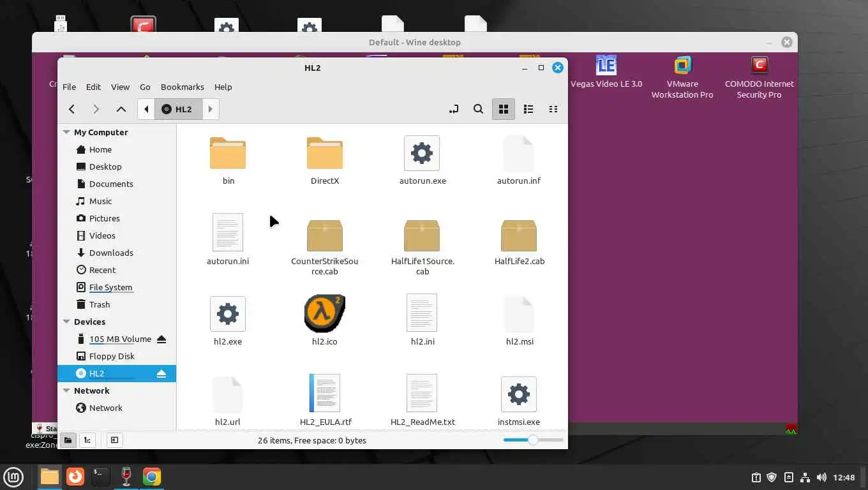Switch to compact view

[x=553, y=109]
